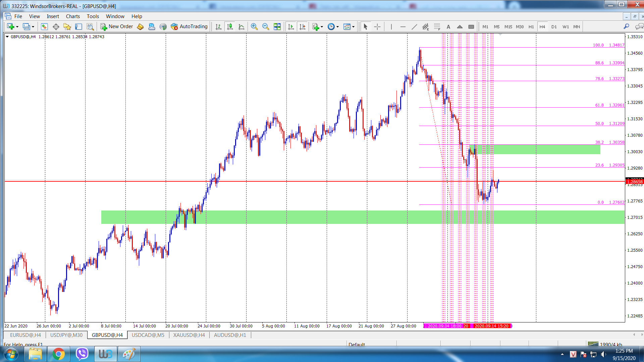Select the H4 timeframe button
The height and width of the screenshot is (362, 644).
pos(542,26)
